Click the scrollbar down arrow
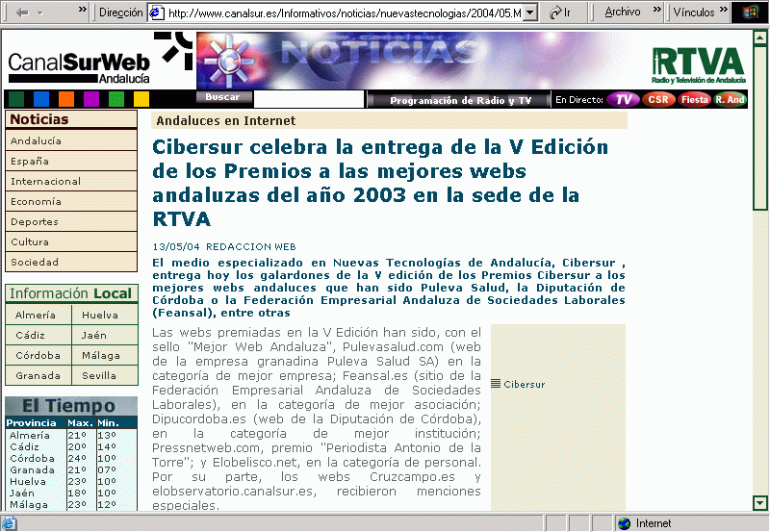Screen dimensions: 770x532 point(760,502)
